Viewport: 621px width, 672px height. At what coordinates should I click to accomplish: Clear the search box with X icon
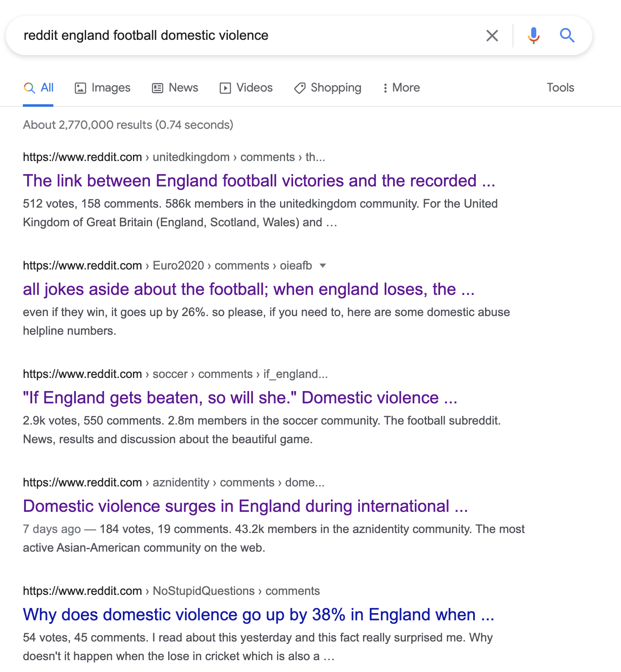click(492, 36)
